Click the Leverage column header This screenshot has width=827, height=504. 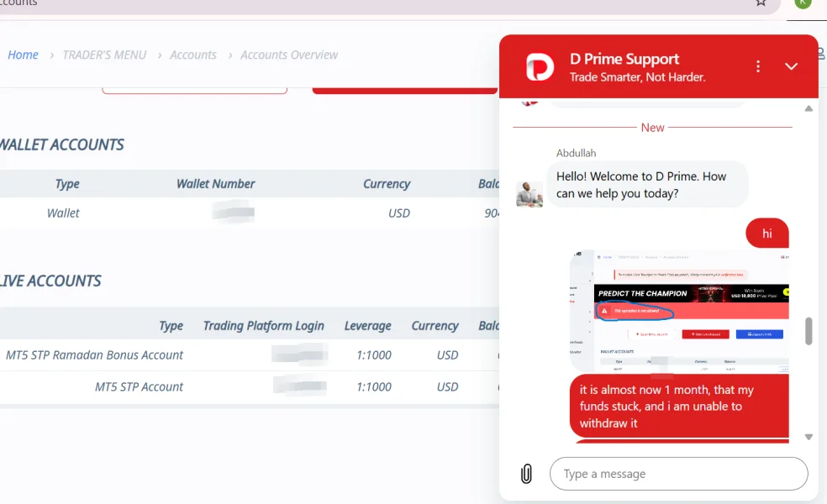[367, 326]
